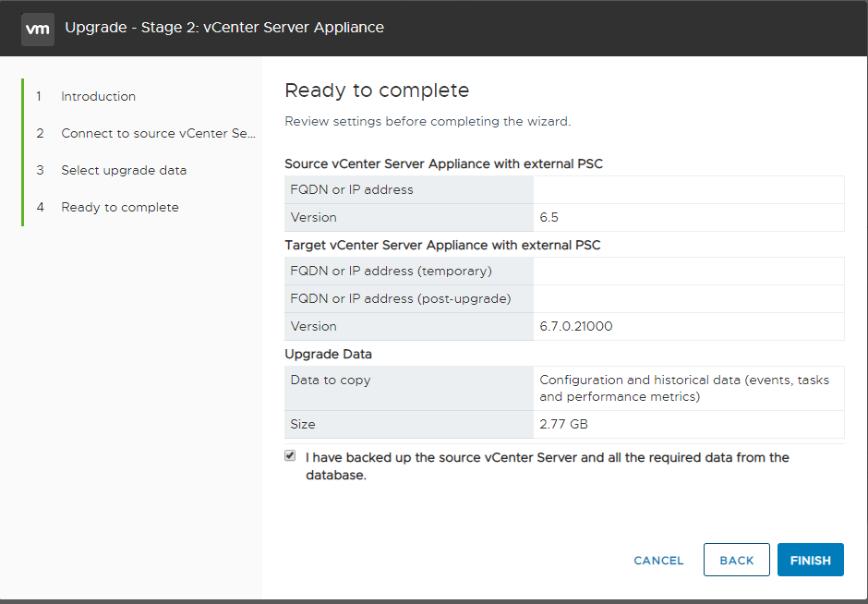Click the post-upgrade FQDN or IP address value cell
Image resolution: width=868 pixels, height=604 pixels.
(688, 298)
